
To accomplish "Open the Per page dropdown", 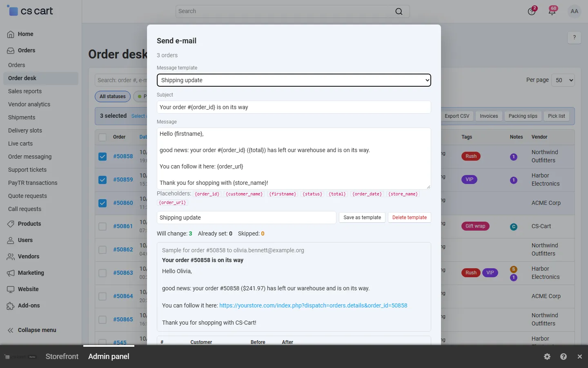I will [563, 80].
